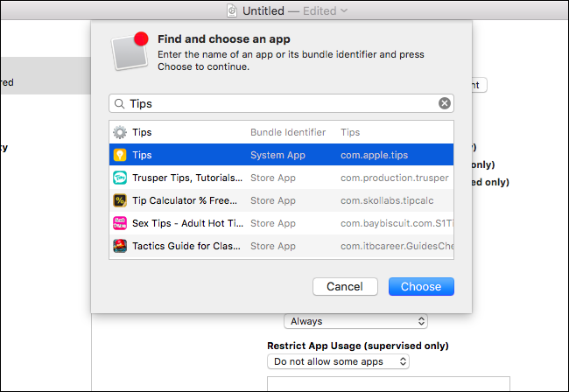569x392 pixels.
Task: Select the Tip Calculator % Free icon
Action: point(120,200)
